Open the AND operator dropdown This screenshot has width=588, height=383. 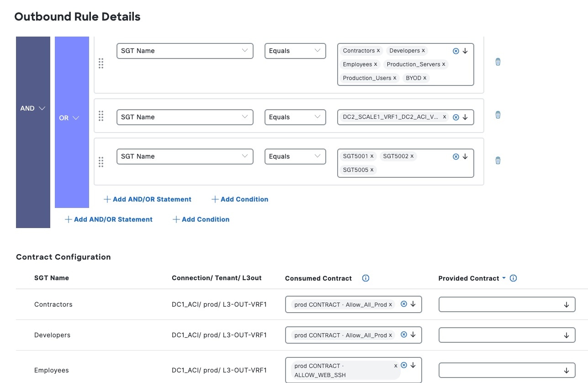(33, 108)
